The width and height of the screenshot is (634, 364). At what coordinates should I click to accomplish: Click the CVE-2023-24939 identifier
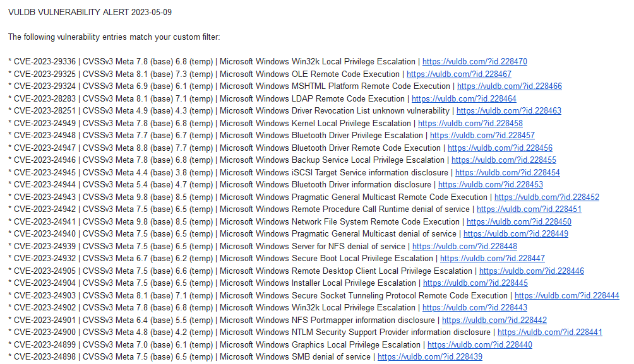pyautogui.click(x=44, y=247)
